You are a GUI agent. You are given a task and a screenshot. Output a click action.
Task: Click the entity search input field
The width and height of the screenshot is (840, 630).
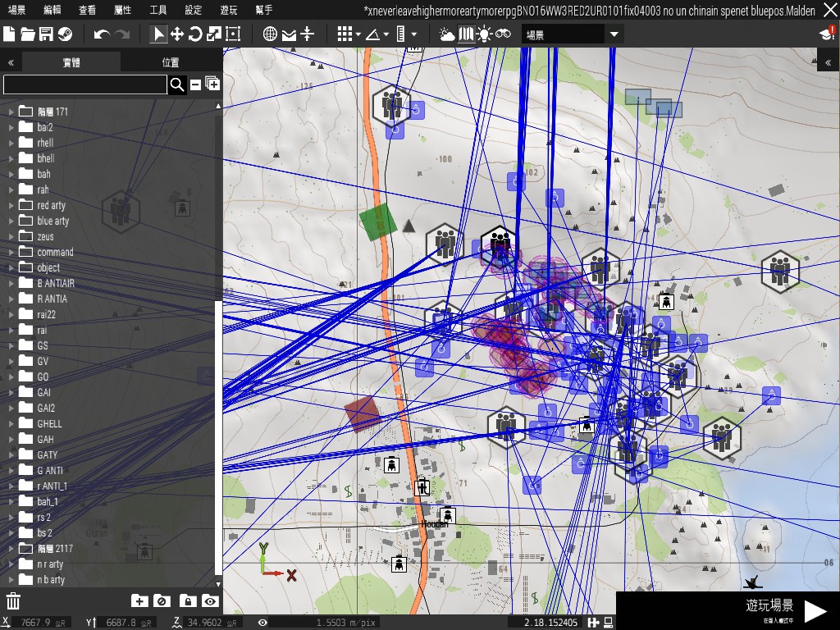(x=85, y=84)
